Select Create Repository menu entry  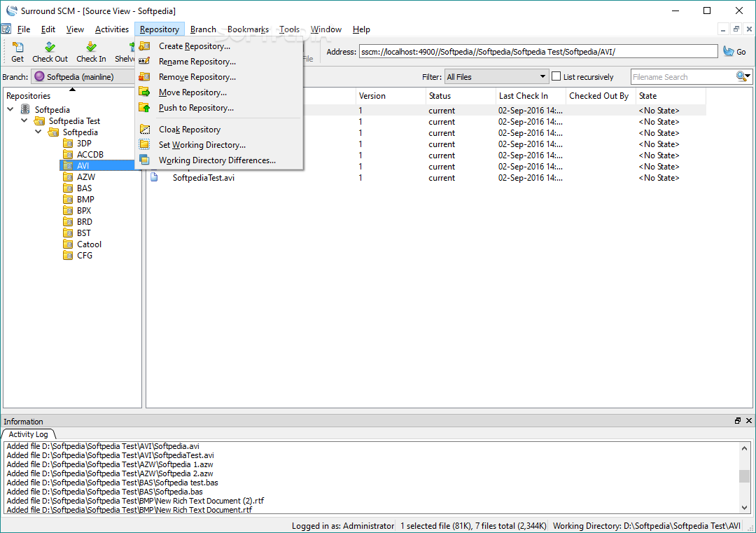point(219,46)
